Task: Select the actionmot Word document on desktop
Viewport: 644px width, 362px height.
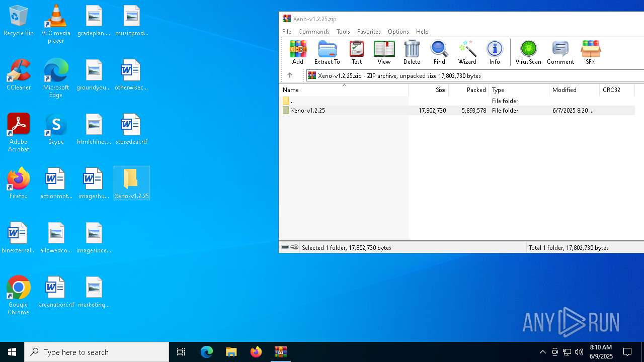Action: pyautogui.click(x=56, y=184)
